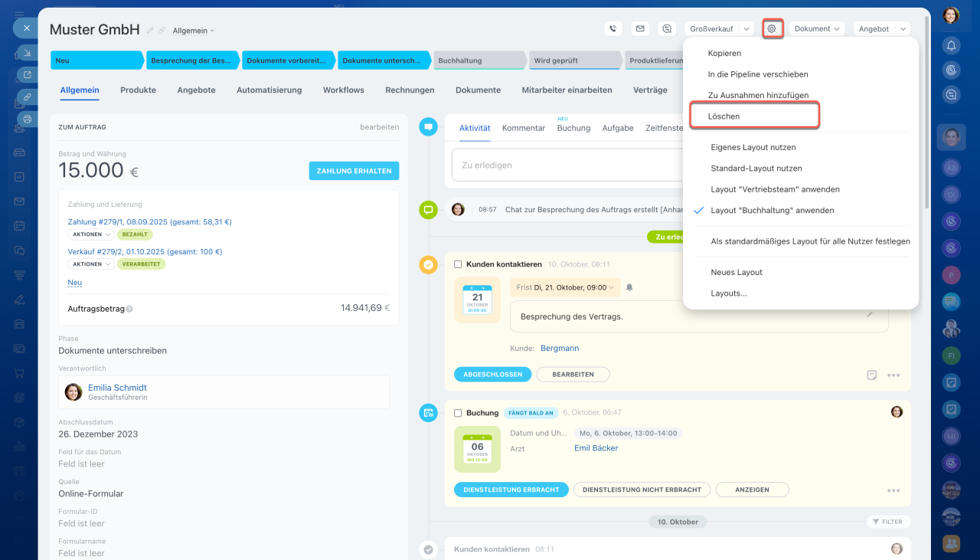This screenshot has height=560, width=980.
Task: Click the phone call icon in header
Action: [612, 29]
